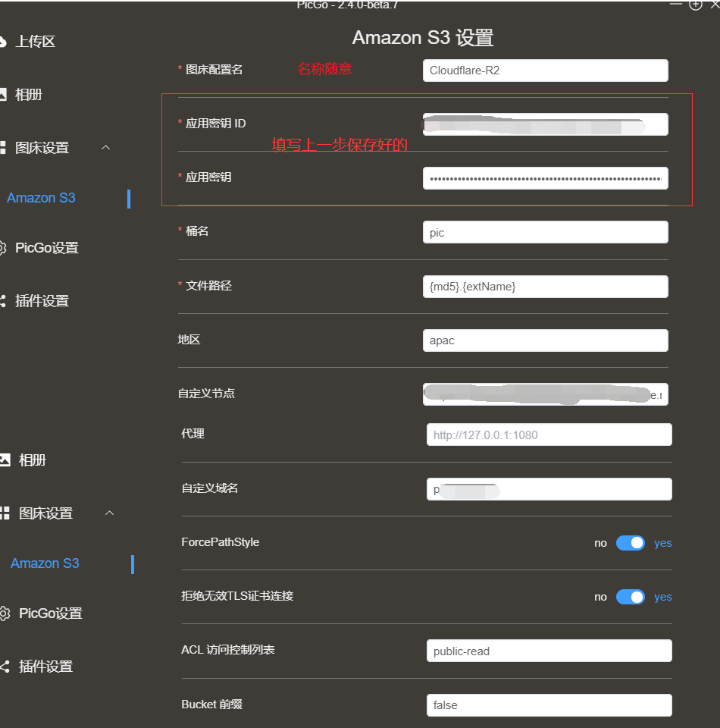
Task: Click the "no" label next to ForcePathStyle
Action: [x=600, y=543]
